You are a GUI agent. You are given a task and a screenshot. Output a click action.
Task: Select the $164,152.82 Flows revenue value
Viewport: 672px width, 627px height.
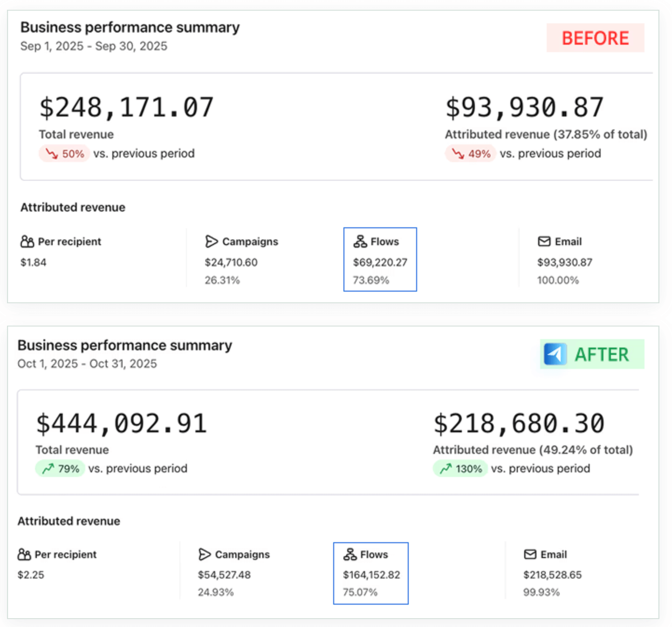point(371,575)
